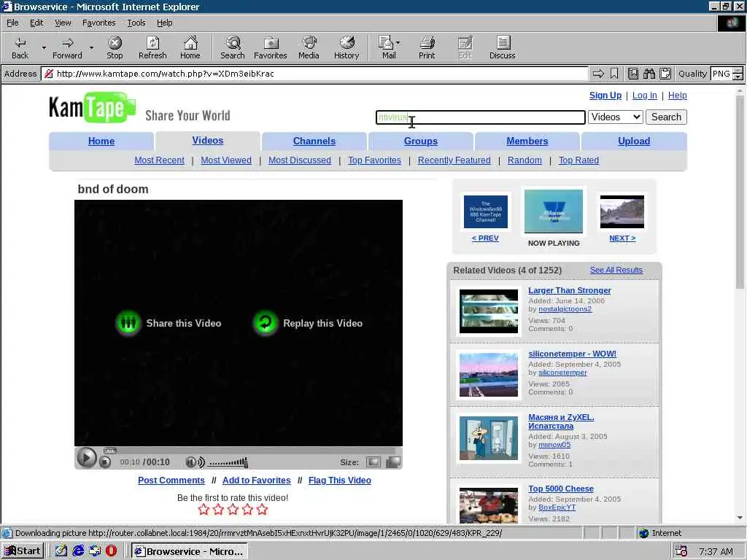
Task: Click the Back toolbar button
Action: (20, 47)
